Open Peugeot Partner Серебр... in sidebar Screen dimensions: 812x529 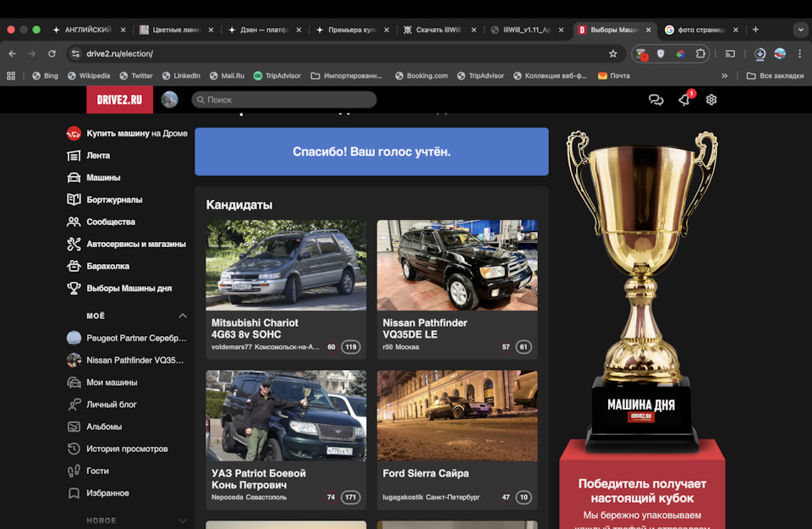point(136,339)
